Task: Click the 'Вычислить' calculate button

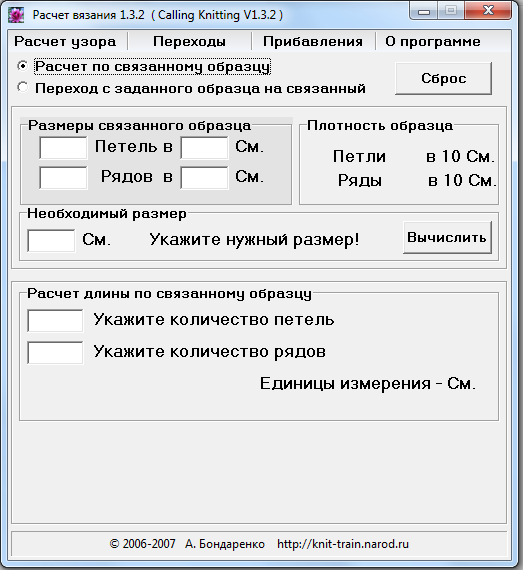Action: [x=447, y=238]
